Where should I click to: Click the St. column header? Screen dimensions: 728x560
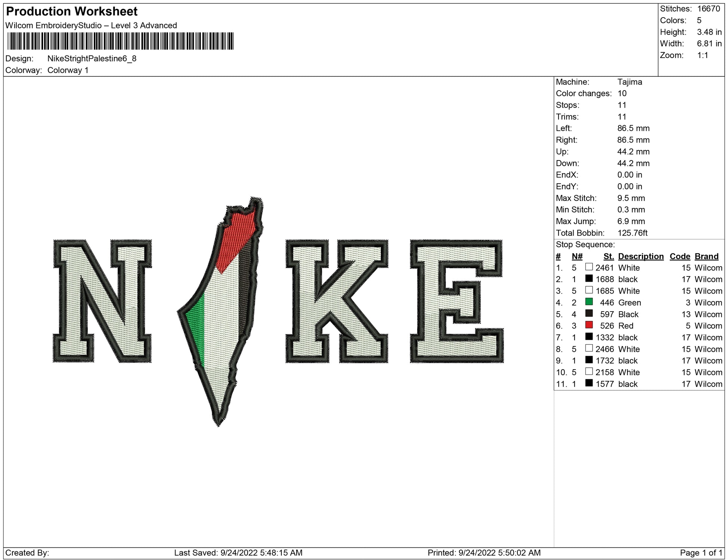(608, 256)
